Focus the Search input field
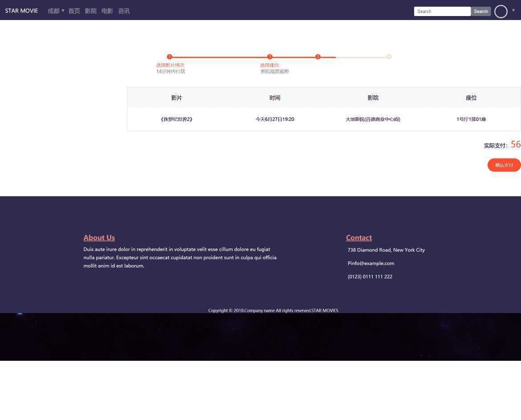Viewport: 521px width, 420px height. click(x=442, y=11)
